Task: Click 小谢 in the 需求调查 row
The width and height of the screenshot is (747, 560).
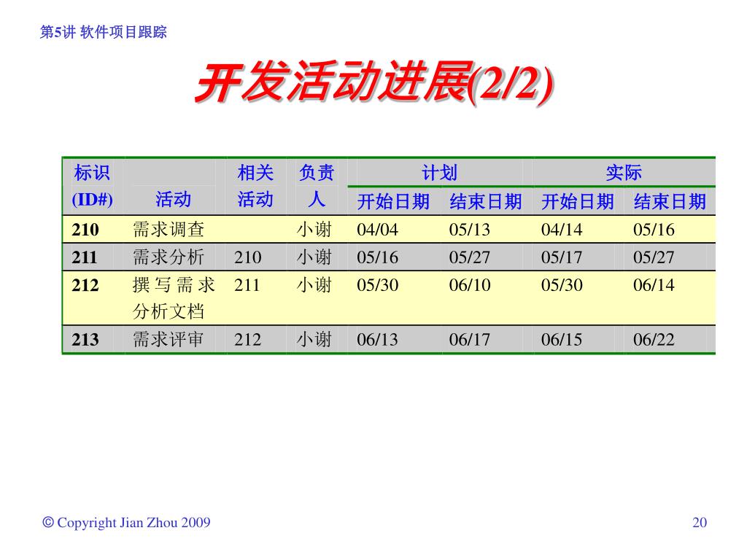Action: (x=314, y=230)
